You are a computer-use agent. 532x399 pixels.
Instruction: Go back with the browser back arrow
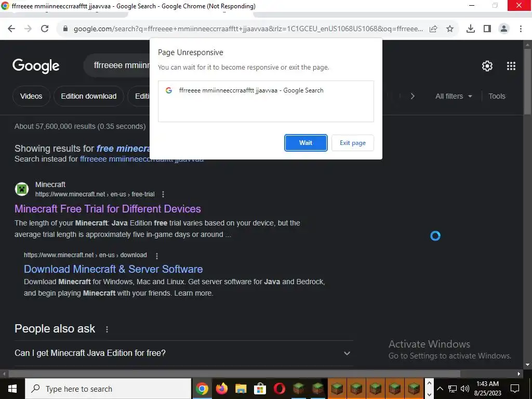tap(11, 29)
